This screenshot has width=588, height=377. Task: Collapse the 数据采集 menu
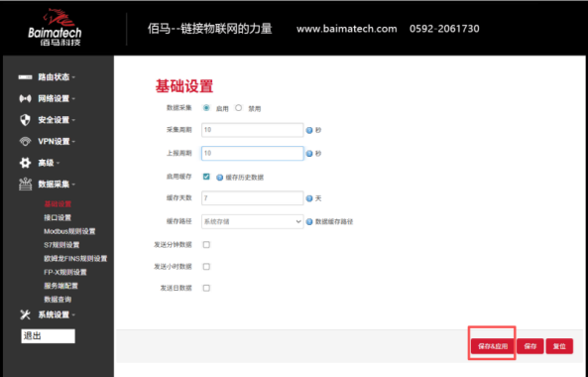click(x=57, y=185)
